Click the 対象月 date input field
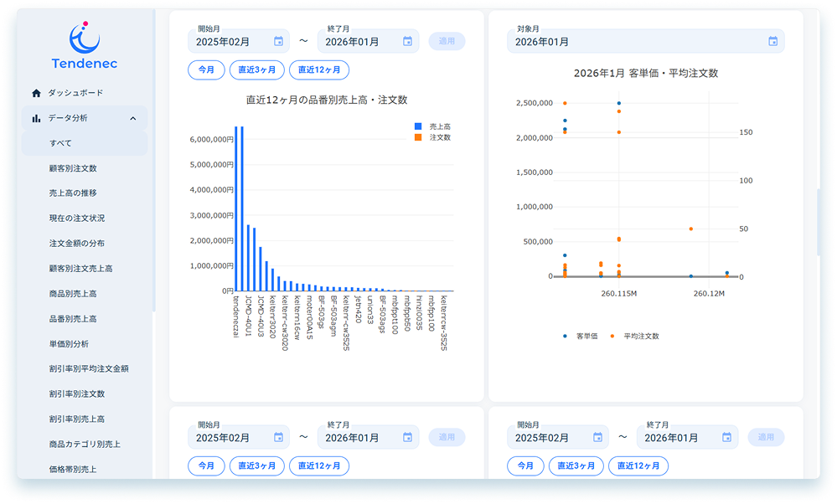 637,41
